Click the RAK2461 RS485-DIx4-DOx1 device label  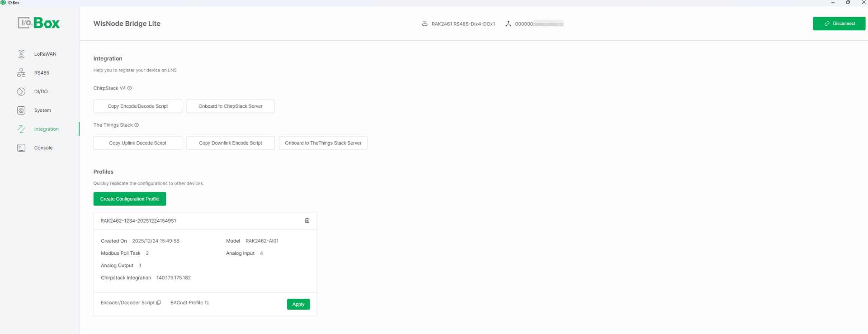tap(463, 24)
